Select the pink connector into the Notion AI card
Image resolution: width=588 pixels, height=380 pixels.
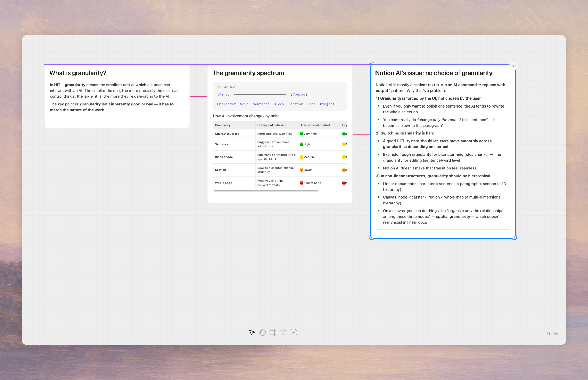pyautogui.click(x=361, y=134)
